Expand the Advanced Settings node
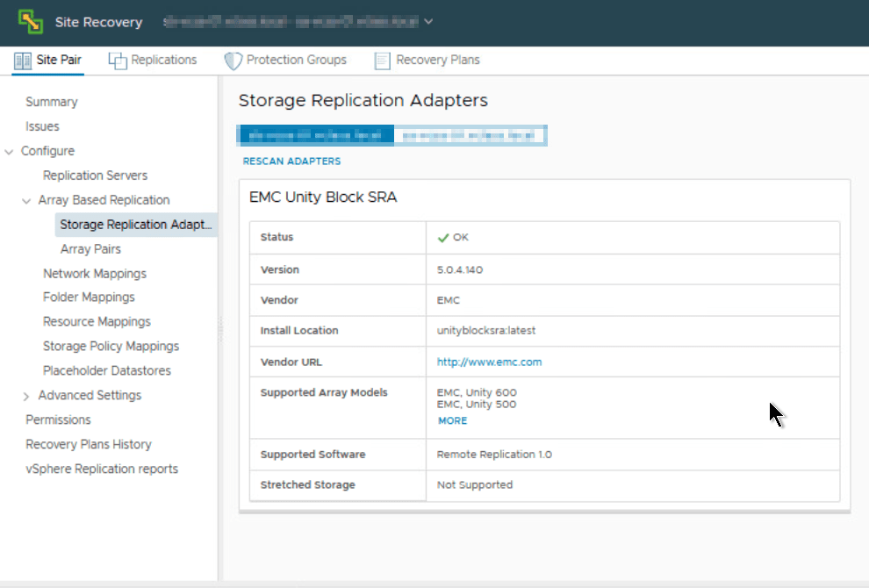 [26, 397]
